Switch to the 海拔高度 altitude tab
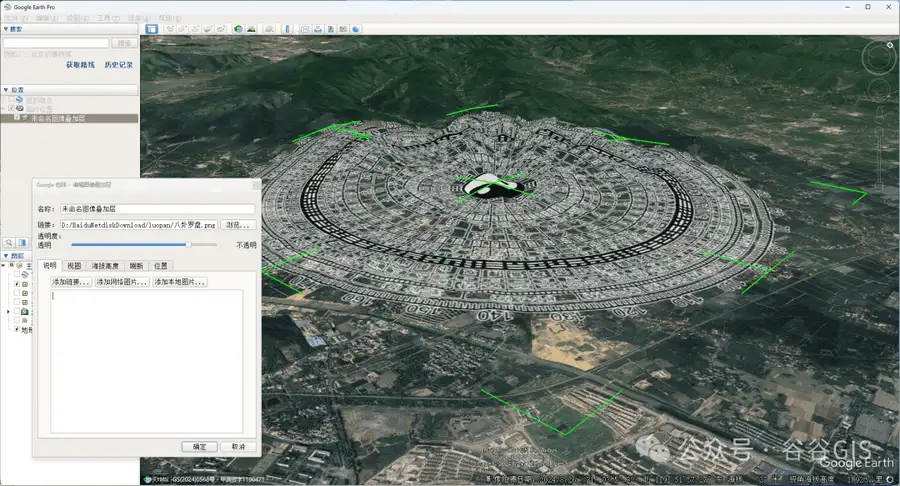Image resolution: width=900 pixels, height=486 pixels. [x=105, y=266]
